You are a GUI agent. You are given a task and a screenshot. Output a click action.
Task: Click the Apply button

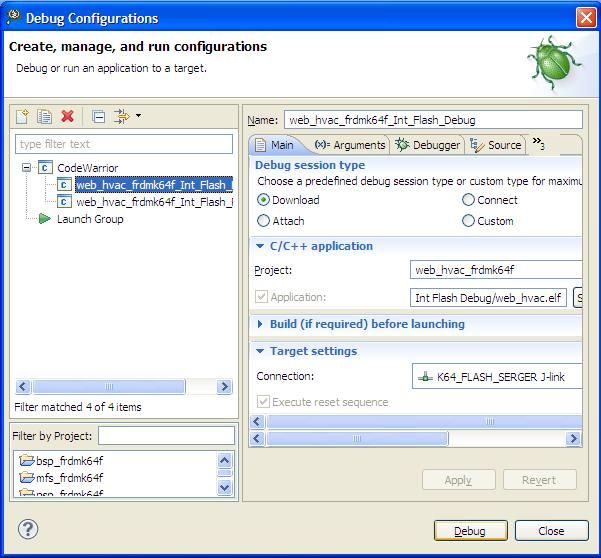coord(458,480)
